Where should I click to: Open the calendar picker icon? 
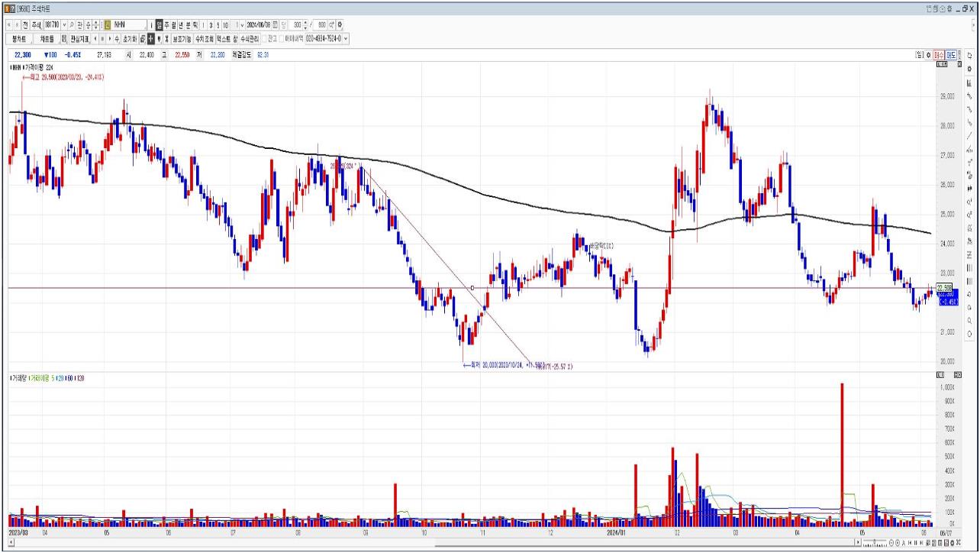[x=276, y=25]
